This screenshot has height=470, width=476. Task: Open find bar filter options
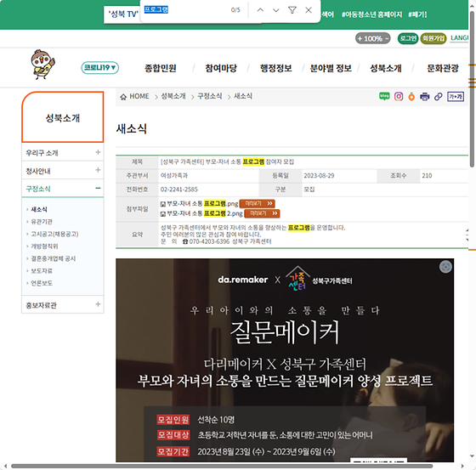292,10
